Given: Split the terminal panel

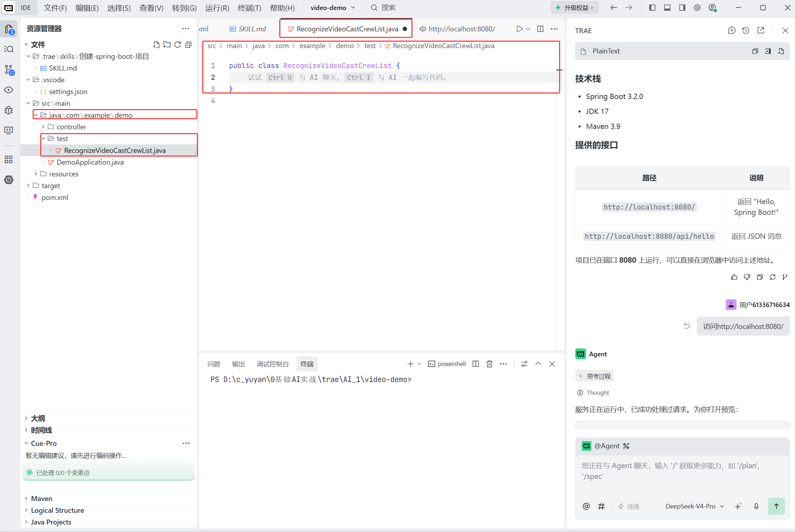Looking at the screenshot, I should (475, 364).
